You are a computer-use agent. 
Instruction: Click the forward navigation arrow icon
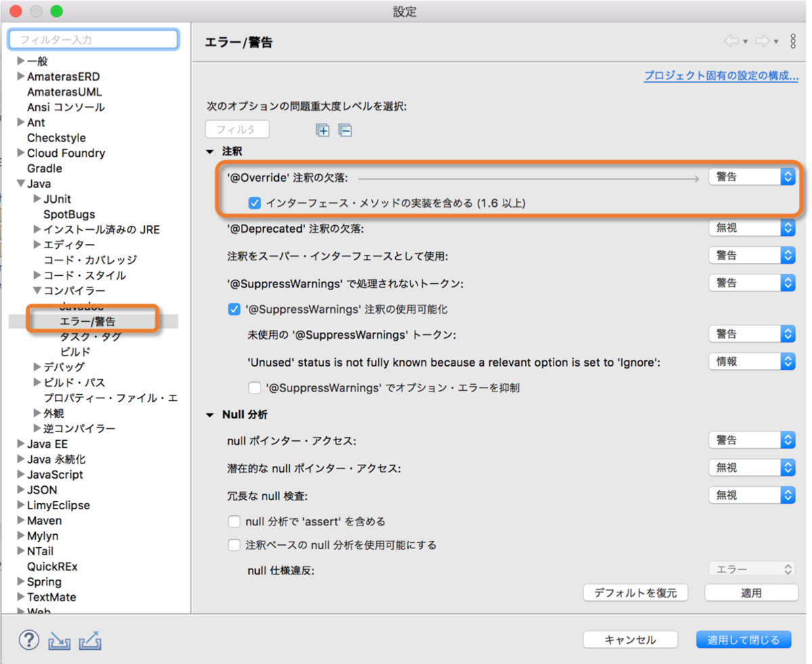point(761,41)
